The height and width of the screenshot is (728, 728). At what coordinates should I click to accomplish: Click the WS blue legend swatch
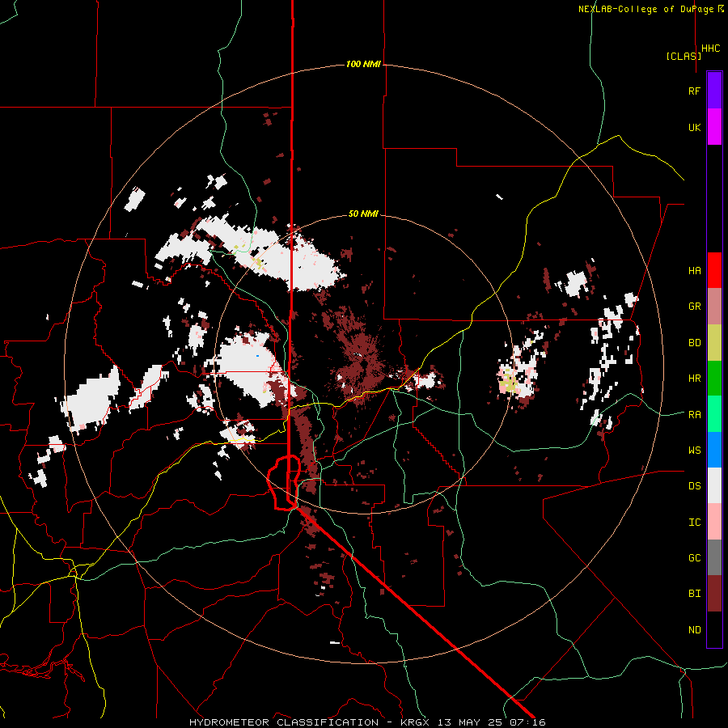coord(714,450)
